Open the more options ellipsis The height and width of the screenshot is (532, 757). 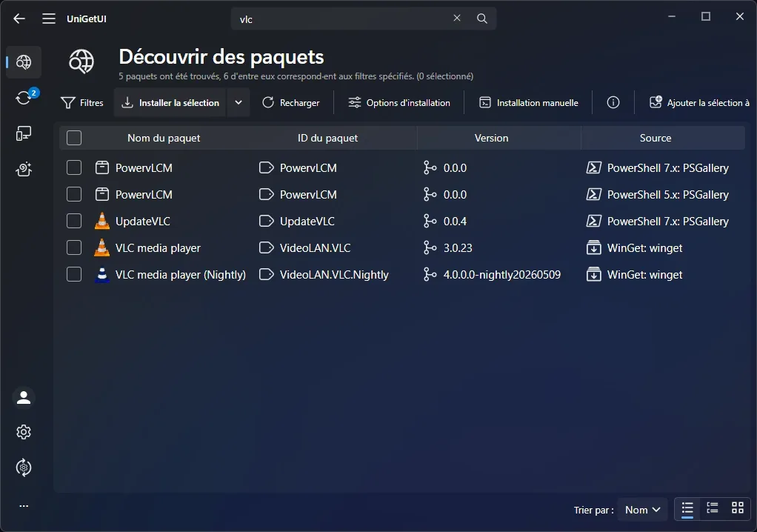tap(24, 506)
